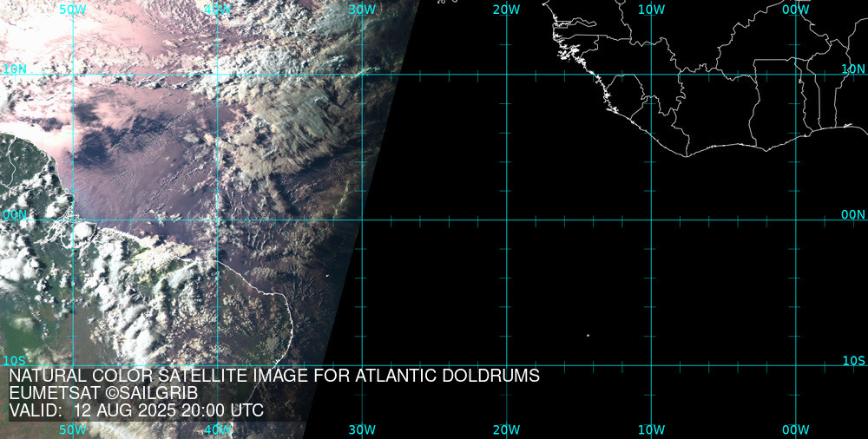This screenshot has height=439, width=868.
Task: Click the 10W label over the African country outlines
Action: (x=651, y=9)
